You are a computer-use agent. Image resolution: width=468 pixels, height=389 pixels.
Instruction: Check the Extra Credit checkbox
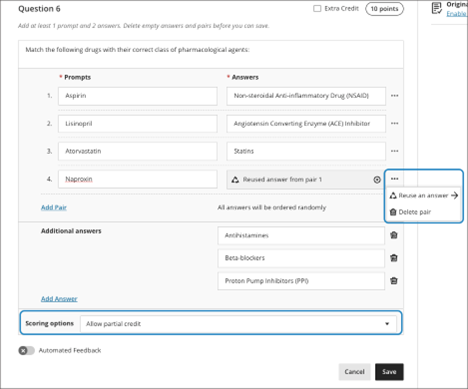click(x=317, y=9)
